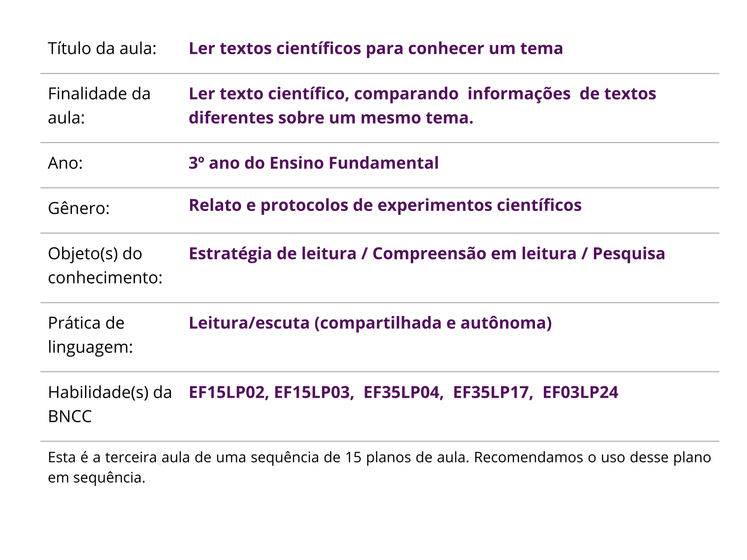Screen dimensions: 747x560
Task: Select 'Leitura/escuta (compartilhada e autônoma)' text
Action: (x=370, y=323)
